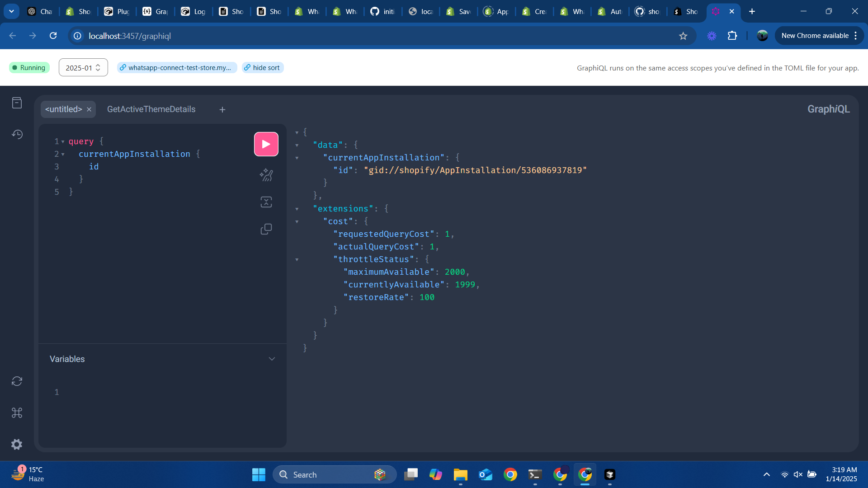Go back to the previous page
The image size is (868, 488).
click(x=13, y=36)
